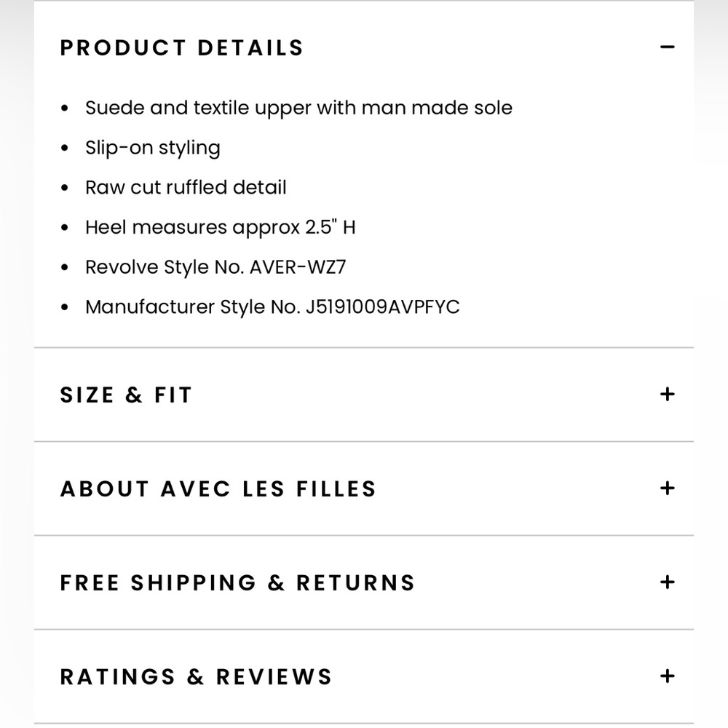Viewport: 728px width, 728px height.
Task: Open Ratings & Reviews using its plus icon
Action: coord(667,676)
